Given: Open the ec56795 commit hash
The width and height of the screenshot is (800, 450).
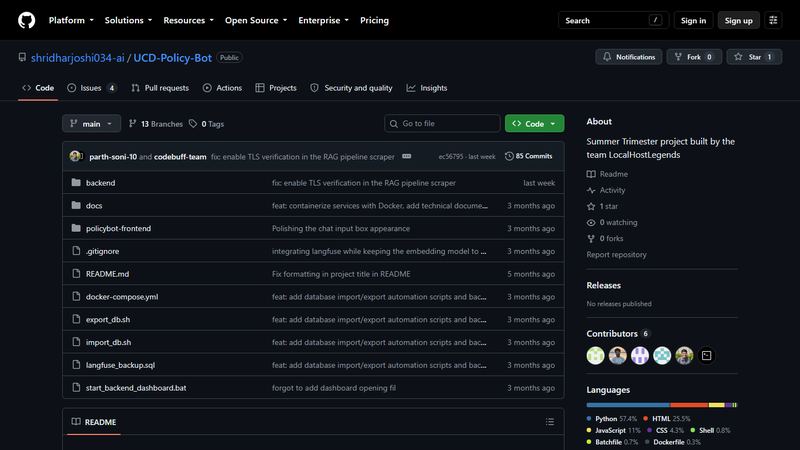Looking at the screenshot, I should 451,157.
